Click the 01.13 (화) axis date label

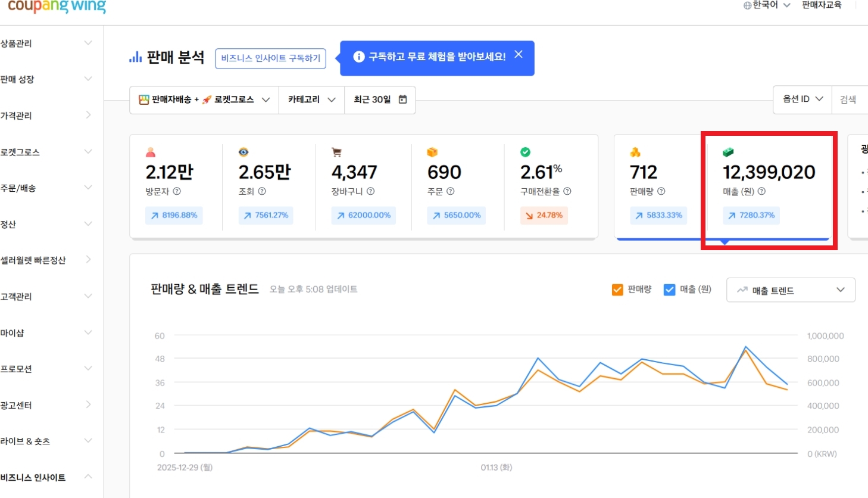click(497, 468)
